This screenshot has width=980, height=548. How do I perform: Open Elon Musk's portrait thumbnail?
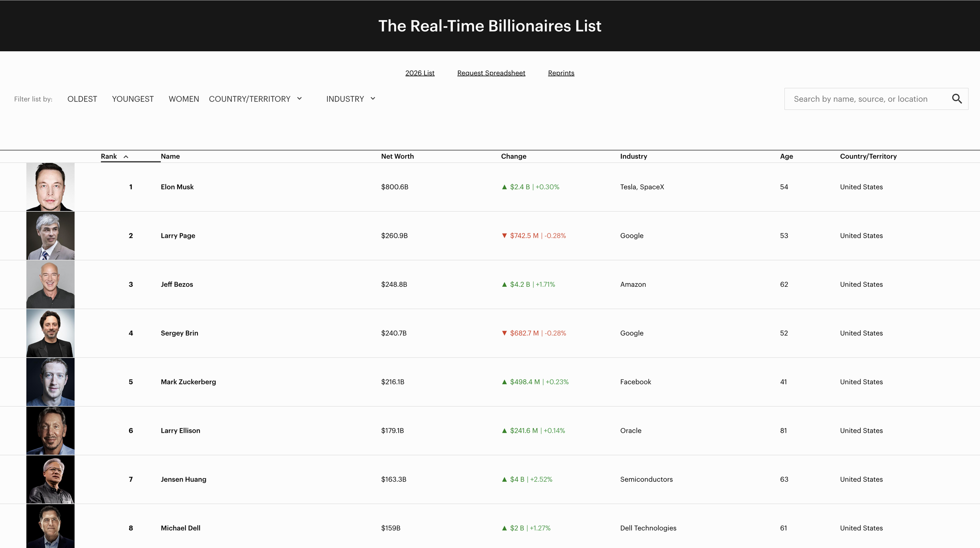[50, 187]
